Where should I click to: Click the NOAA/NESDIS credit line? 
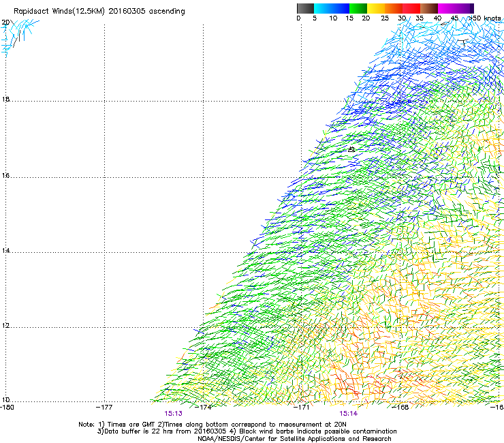point(294,439)
